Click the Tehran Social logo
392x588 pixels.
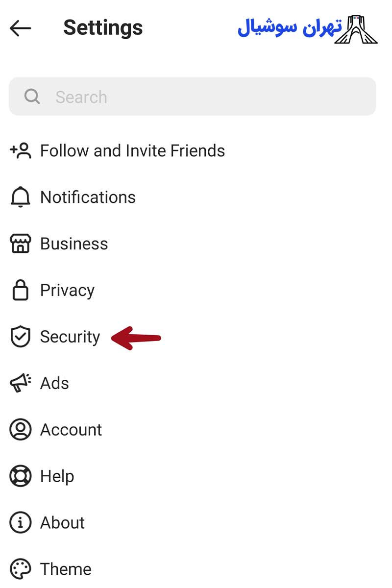click(308, 28)
